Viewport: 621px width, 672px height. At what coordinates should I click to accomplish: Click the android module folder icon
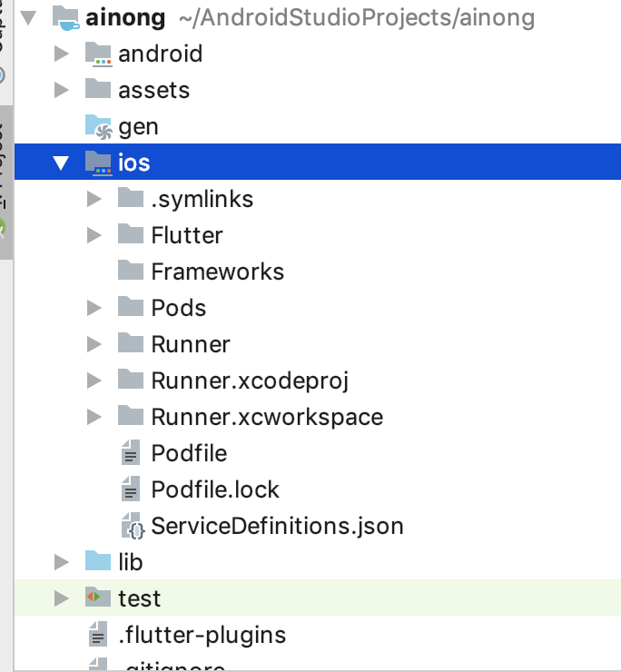tap(97, 54)
